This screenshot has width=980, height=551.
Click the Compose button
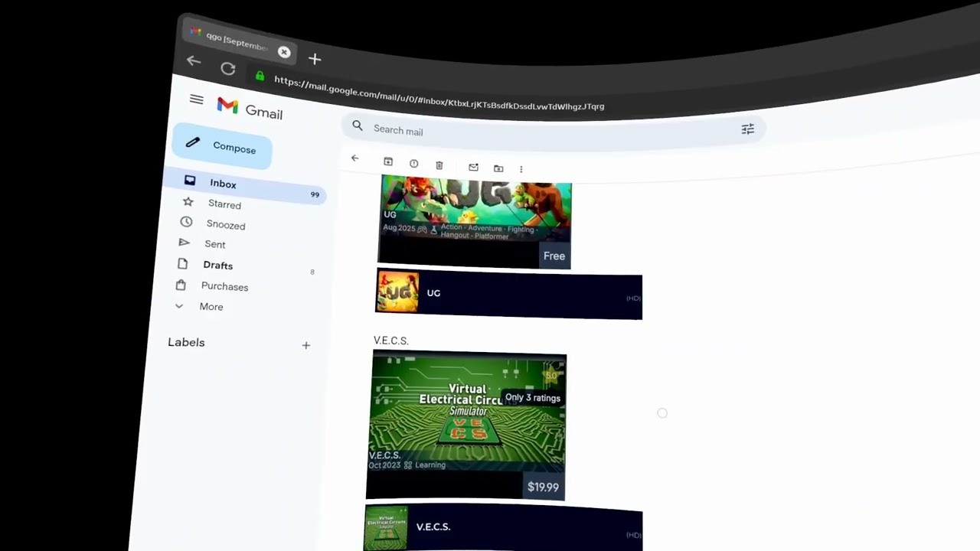[x=222, y=146]
